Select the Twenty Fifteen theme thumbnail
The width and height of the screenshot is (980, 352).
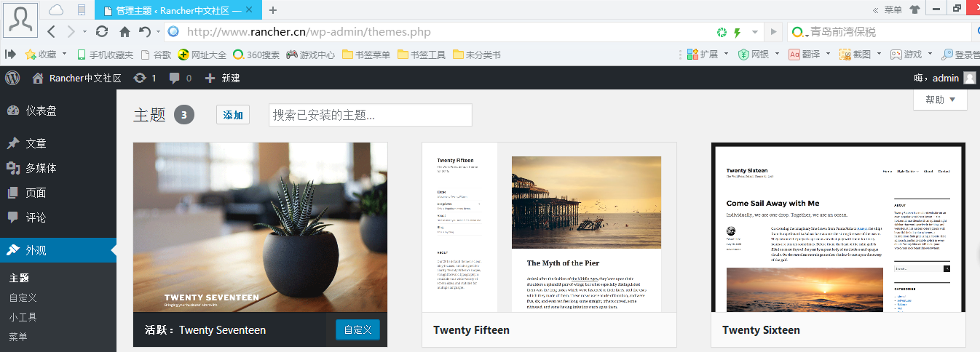549,227
